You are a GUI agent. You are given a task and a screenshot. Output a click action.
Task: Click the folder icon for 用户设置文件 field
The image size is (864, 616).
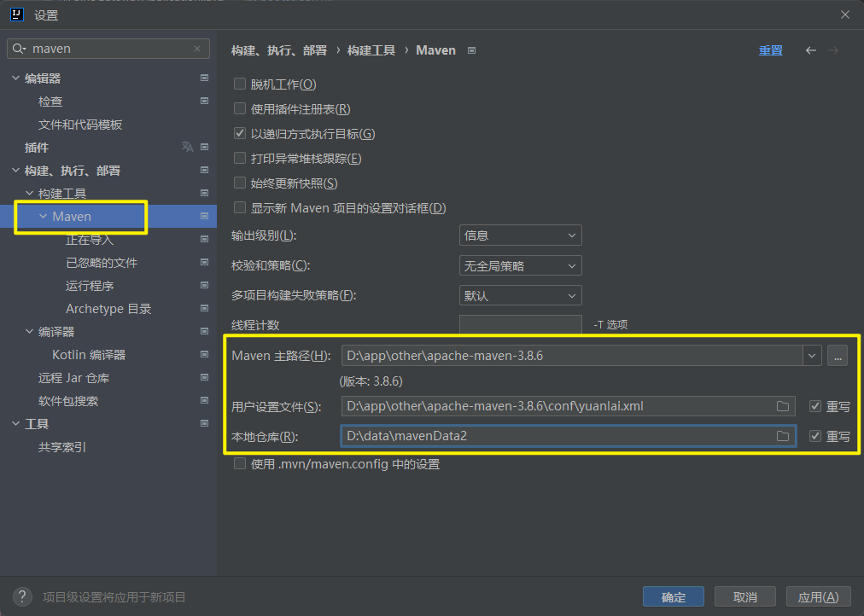[782, 406]
